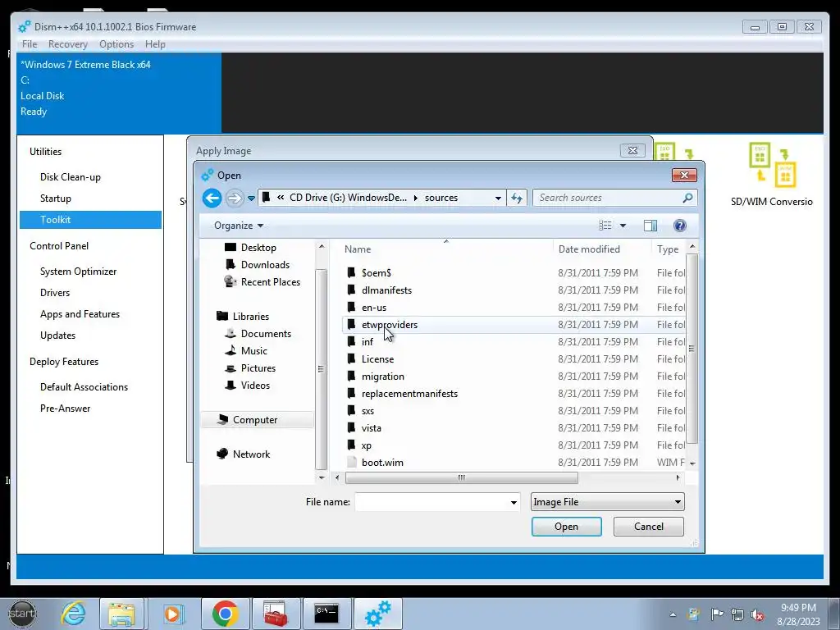Select the migration folder

(382, 376)
